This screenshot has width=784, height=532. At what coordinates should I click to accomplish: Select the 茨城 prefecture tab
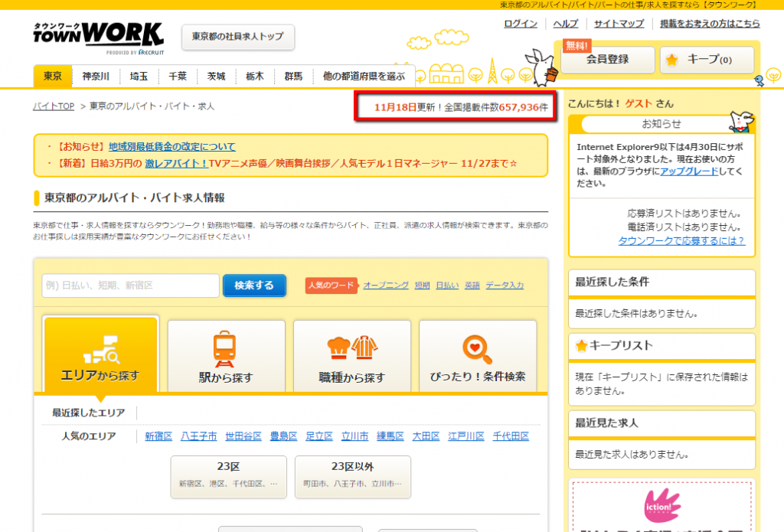point(216,76)
